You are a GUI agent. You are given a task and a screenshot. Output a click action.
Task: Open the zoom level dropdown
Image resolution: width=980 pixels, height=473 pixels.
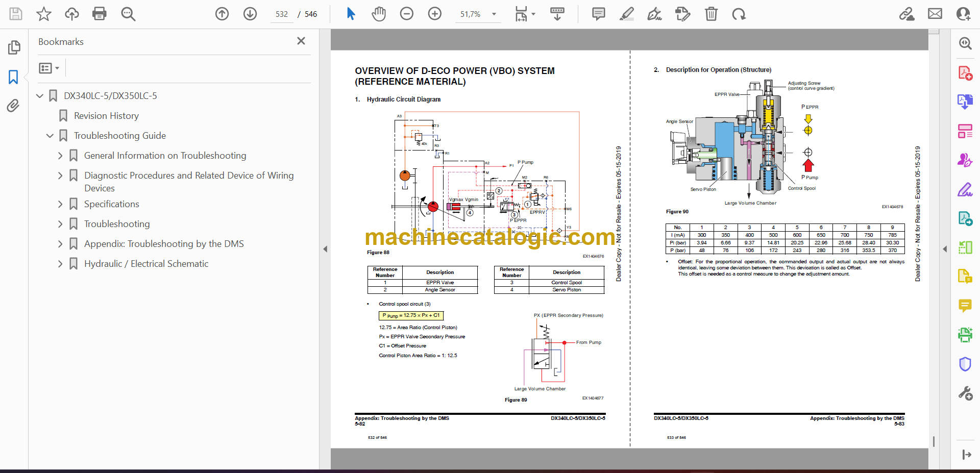pos(494,14)
